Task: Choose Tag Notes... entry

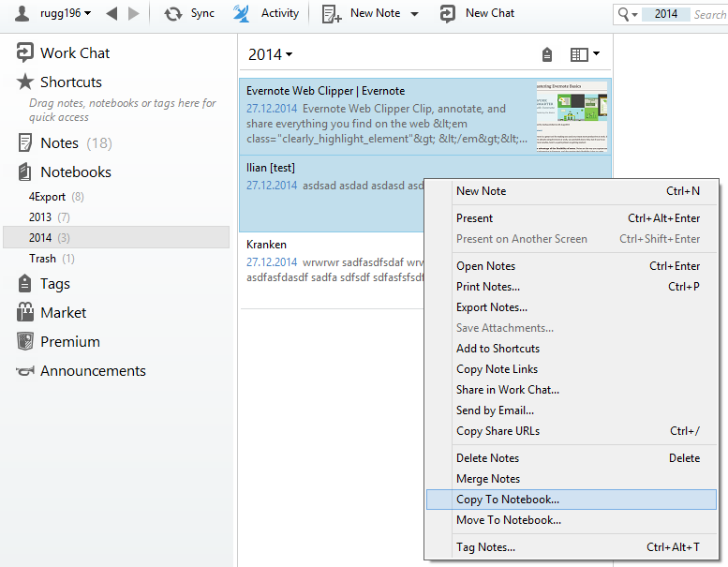Action: [x=572, y=547]
